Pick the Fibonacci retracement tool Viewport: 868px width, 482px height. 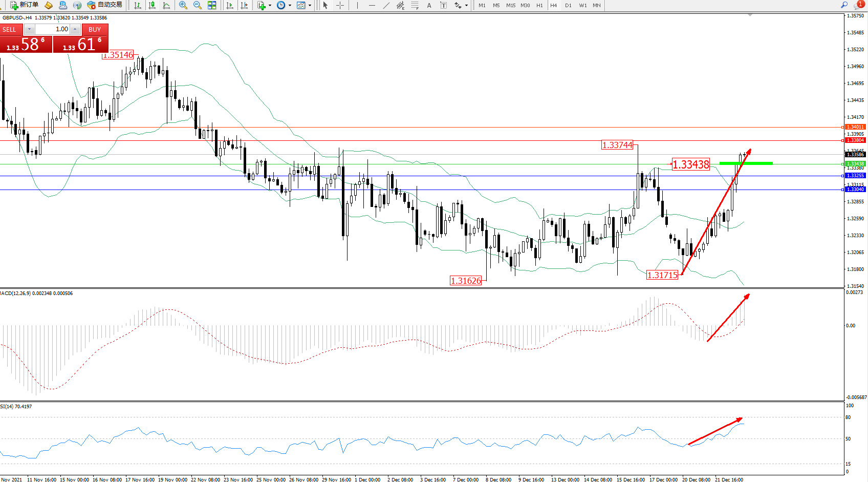[x=415, y=5]
